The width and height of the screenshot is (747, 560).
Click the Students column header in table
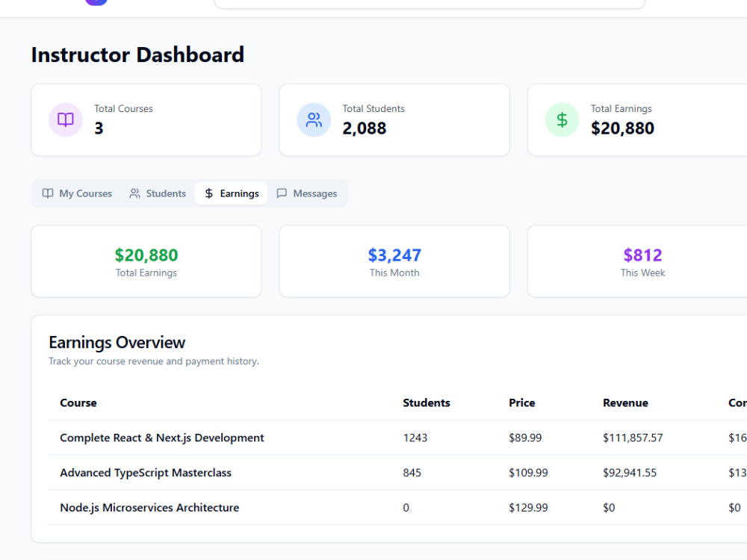click(427, 403)
